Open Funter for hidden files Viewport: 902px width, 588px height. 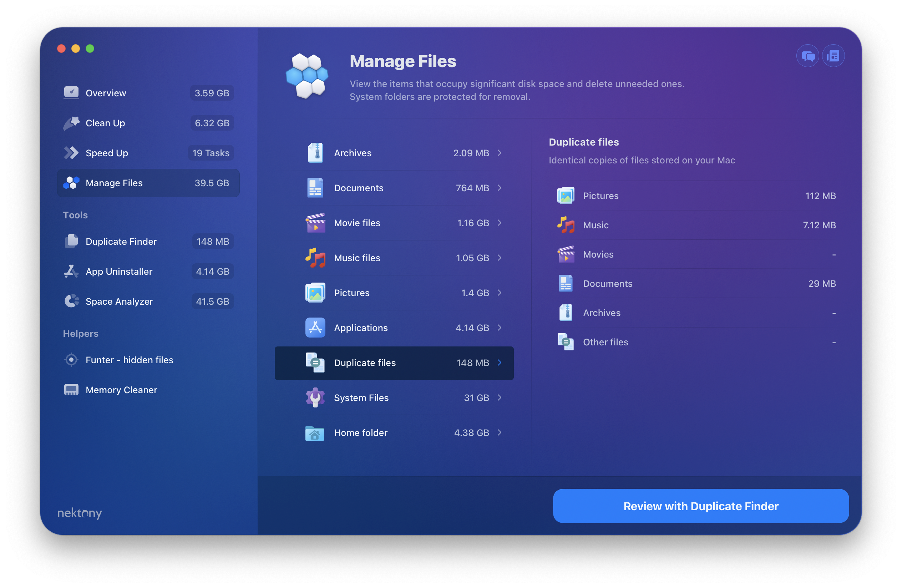(x=71, y=360)
